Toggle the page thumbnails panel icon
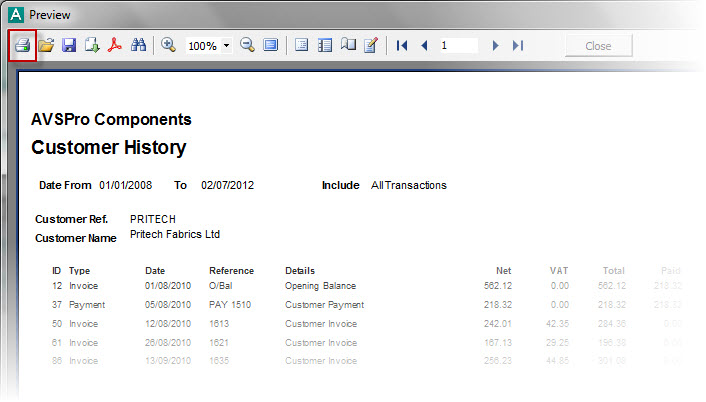This screenshot has width=706, height=402. (x=325, y=46)
